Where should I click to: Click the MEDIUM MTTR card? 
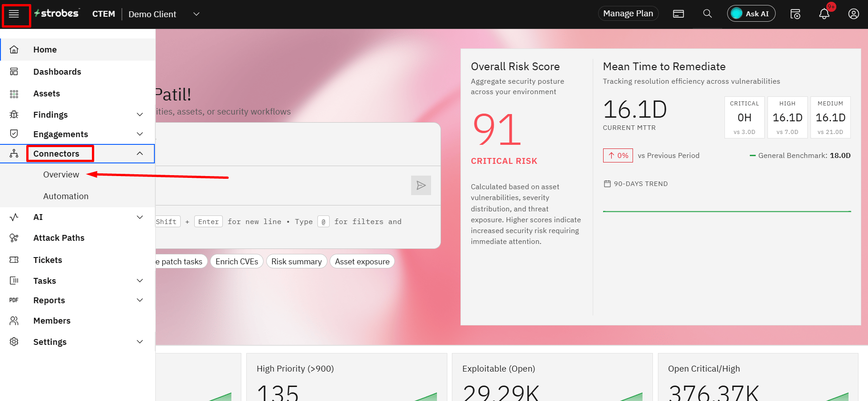pyautogui.click(x=830, y=117)
